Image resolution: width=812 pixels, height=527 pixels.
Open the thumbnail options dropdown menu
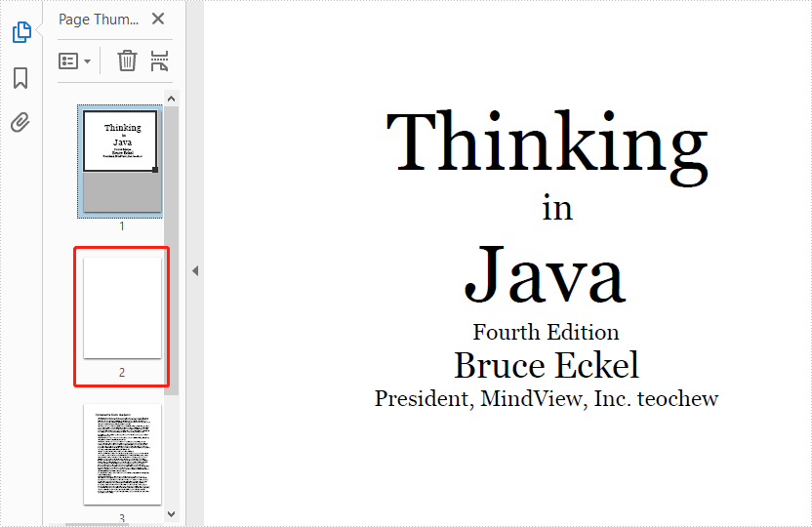(x=74, y=61)
